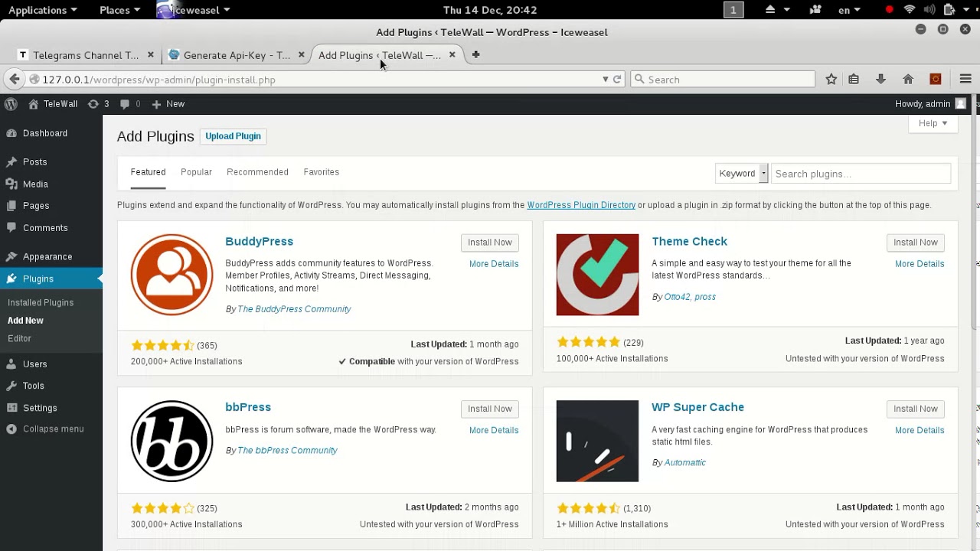Click the orange extension icon in the toolbar

(935, 79)
